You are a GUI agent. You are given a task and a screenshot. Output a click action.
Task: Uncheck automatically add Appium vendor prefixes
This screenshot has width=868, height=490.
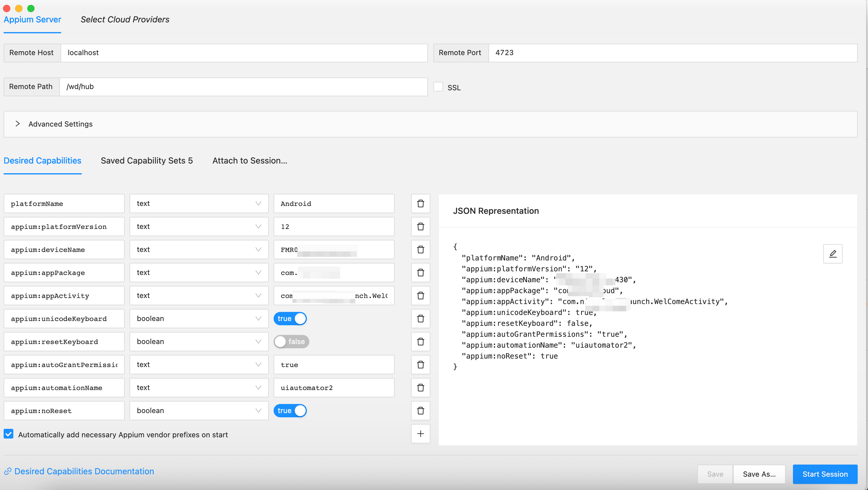point(9,434)
